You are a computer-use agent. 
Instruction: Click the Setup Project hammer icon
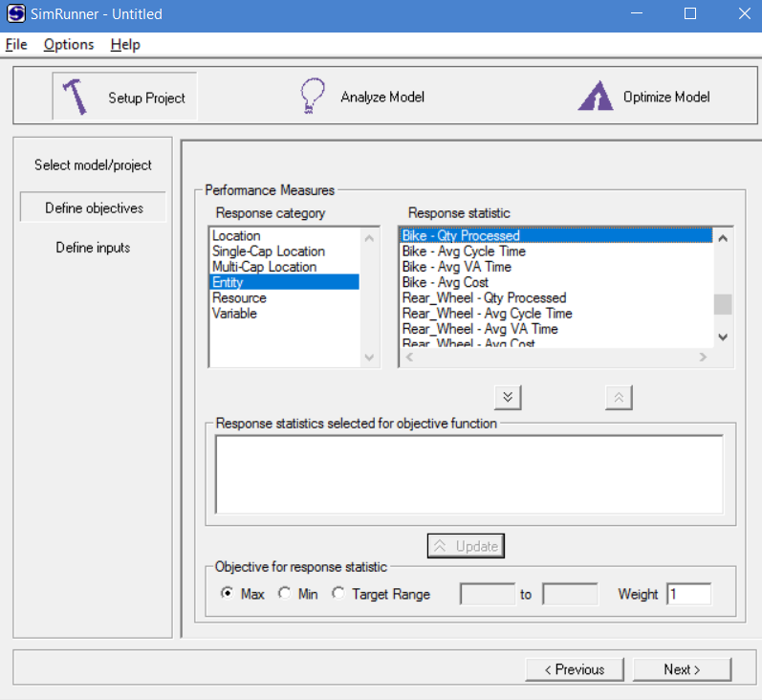(x=75, y=97)
